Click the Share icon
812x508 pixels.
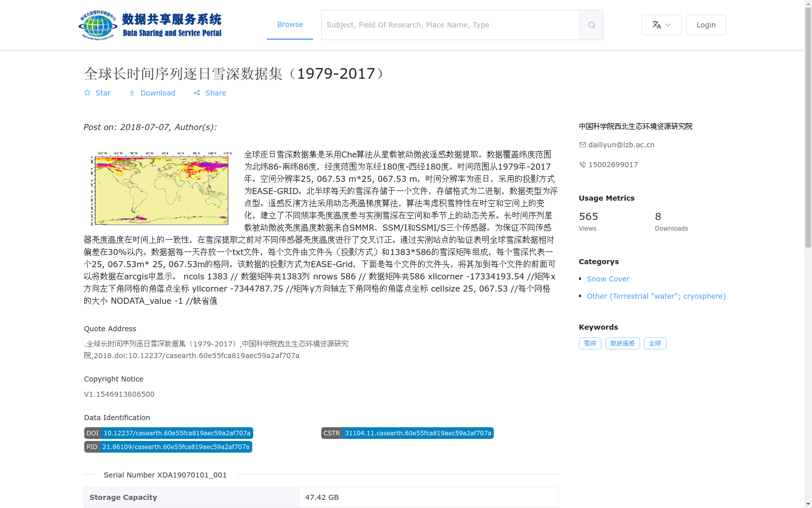click(x=197, y=93)
